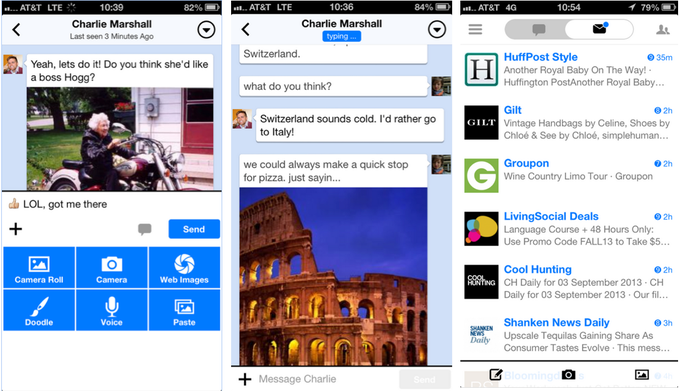
Task: Switch to the chat bubble tab
Action: 538,29
